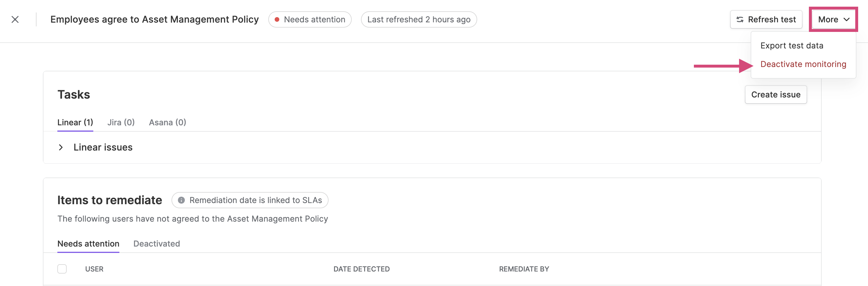Select Deactivate monitoring option
868x286 pixels.
(803, 64)
